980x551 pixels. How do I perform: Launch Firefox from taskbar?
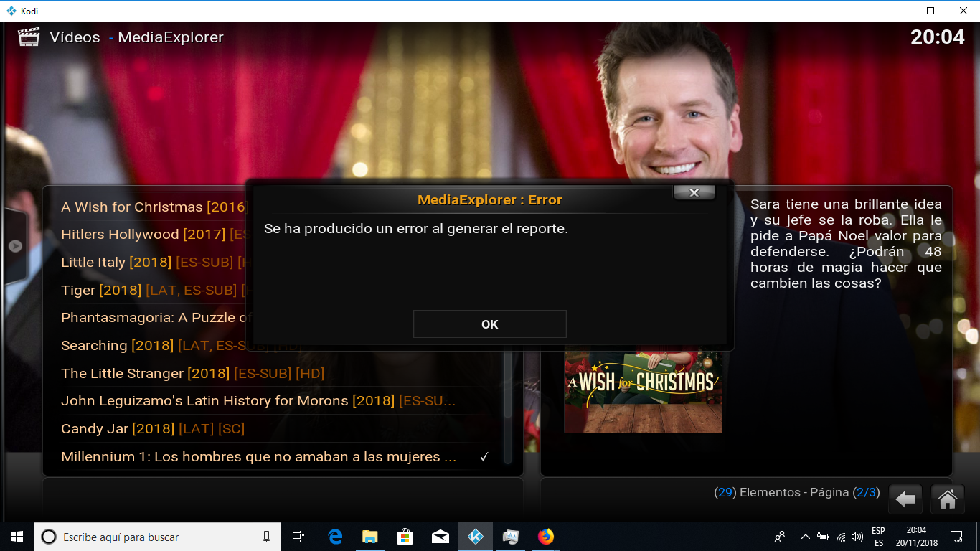click(545, 537)
